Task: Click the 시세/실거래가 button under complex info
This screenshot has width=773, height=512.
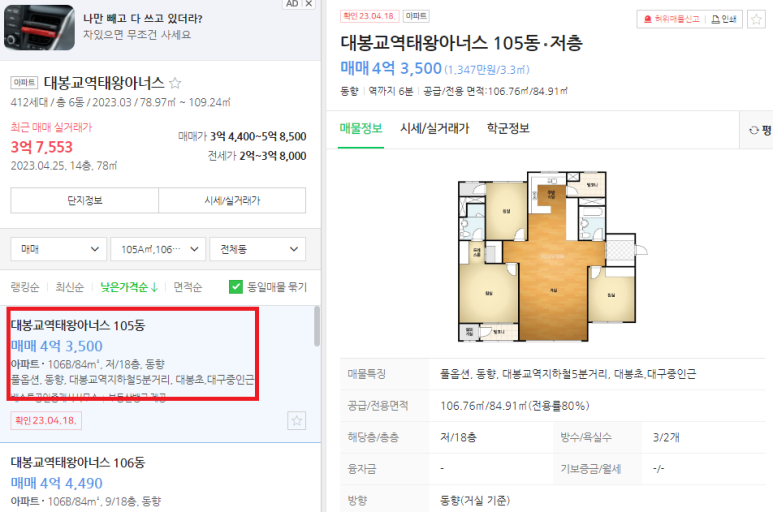Action: coord(232,200)
